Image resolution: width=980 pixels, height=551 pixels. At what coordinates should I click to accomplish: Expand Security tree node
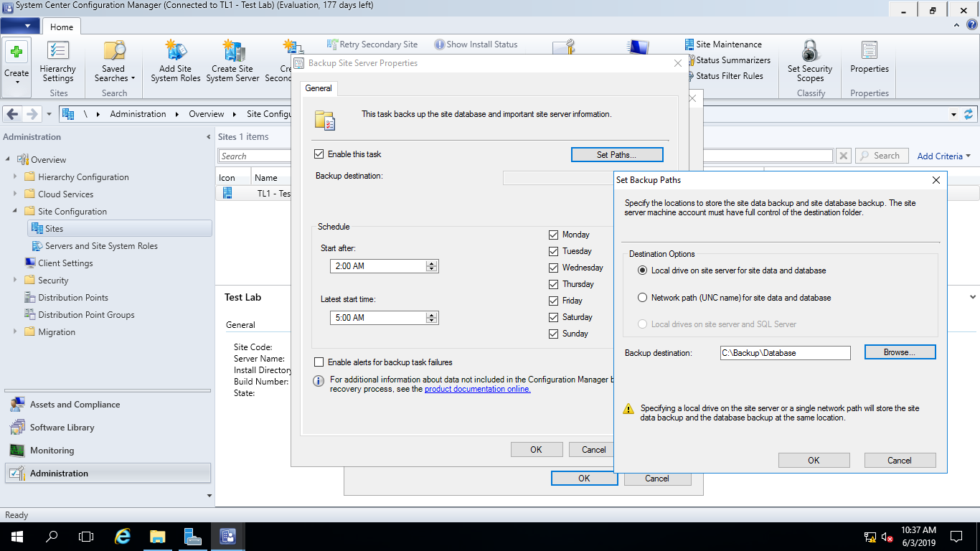coord(15,281)
